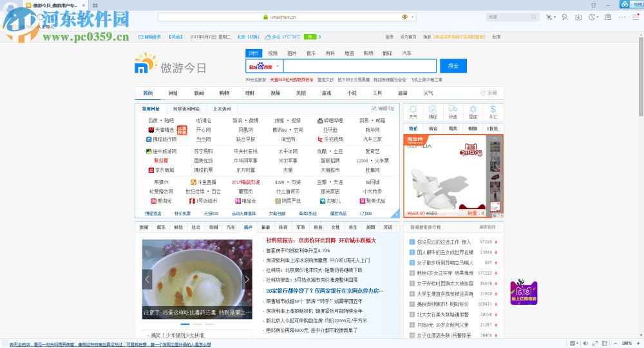This screenshot has width=644, height=348.
Task: Select the 地图 search category tab
Action: [349, 53]
